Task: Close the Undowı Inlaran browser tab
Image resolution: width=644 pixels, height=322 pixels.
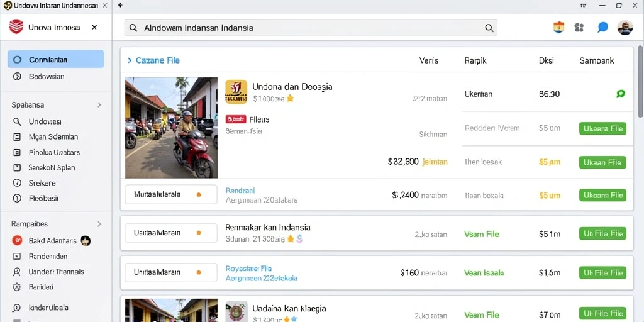Action: [105, 6]
